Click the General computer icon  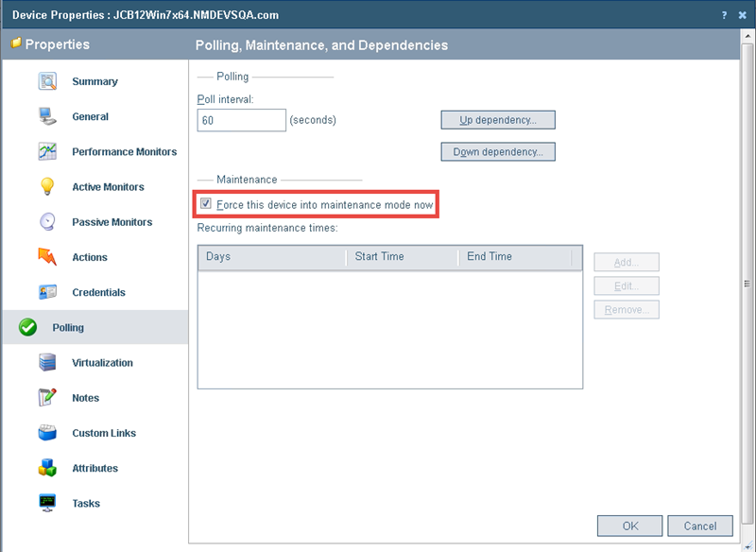pos(48,116)
